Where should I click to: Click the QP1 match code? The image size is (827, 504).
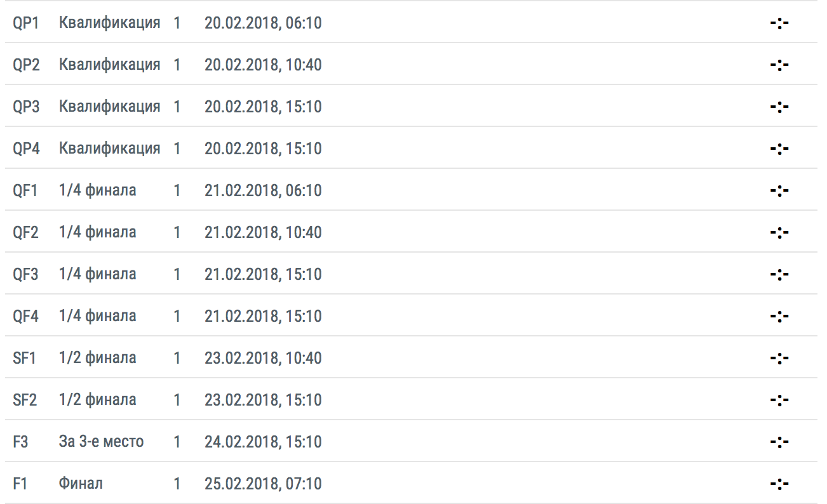(26, 23)
